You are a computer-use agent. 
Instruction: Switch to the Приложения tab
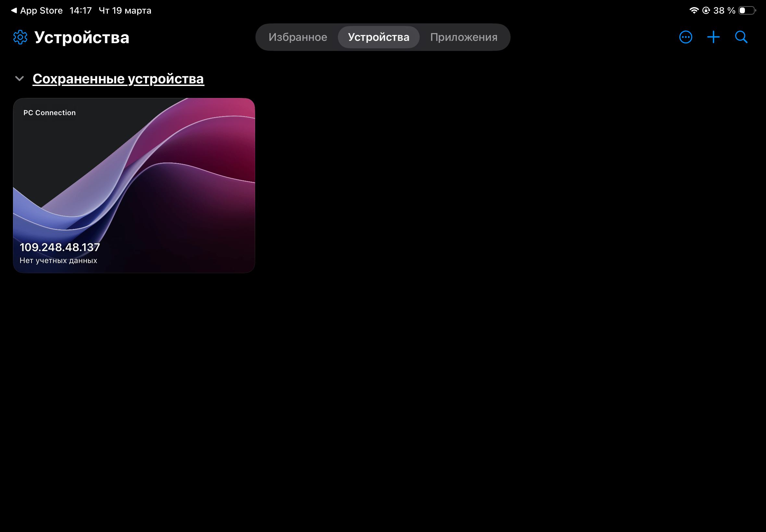[463, 37]
